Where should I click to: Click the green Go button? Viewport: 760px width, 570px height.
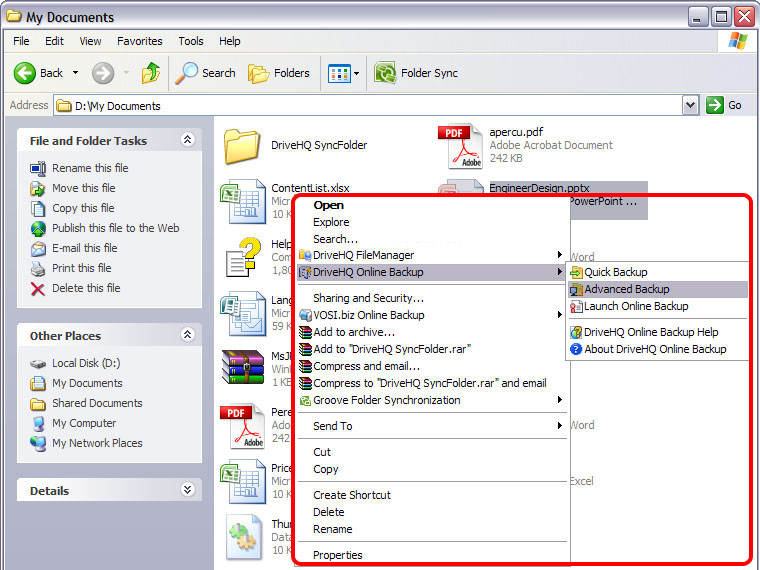click(724, 105)
